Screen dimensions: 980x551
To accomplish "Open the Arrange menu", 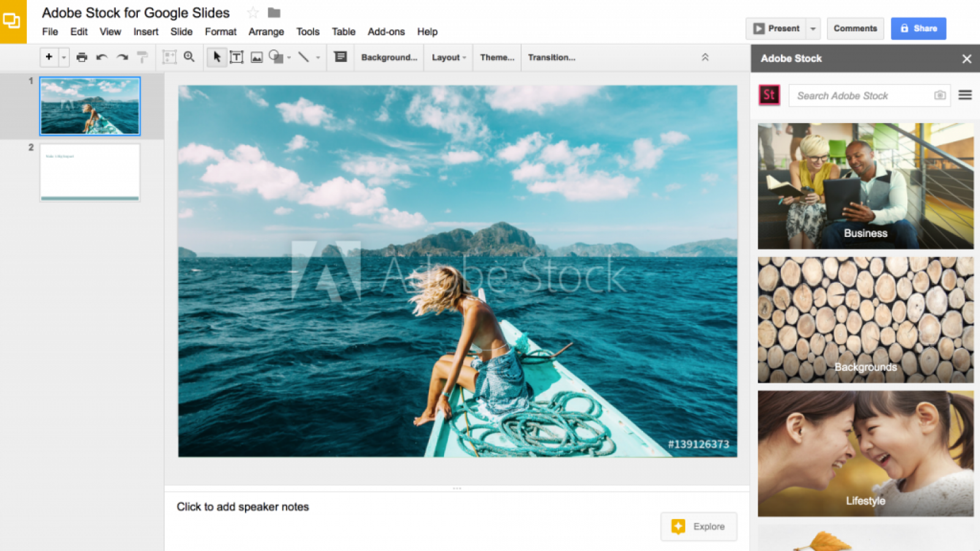I will [266, 32].
